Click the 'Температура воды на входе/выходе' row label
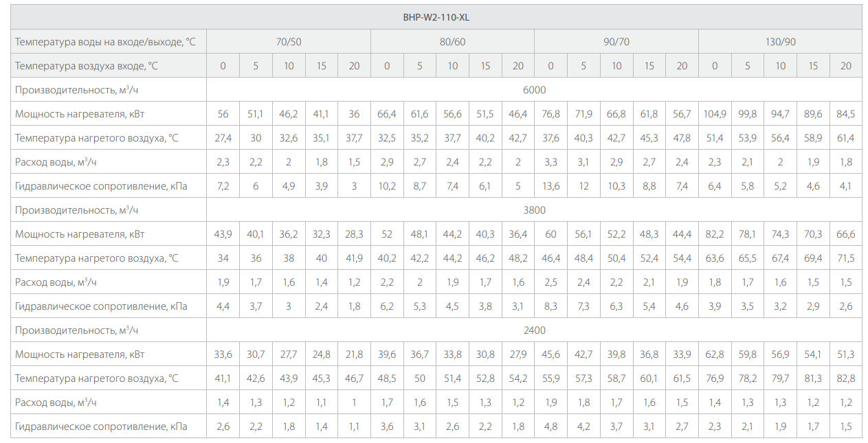Screen dimensions: 868x443 click(x=105, y=42)
